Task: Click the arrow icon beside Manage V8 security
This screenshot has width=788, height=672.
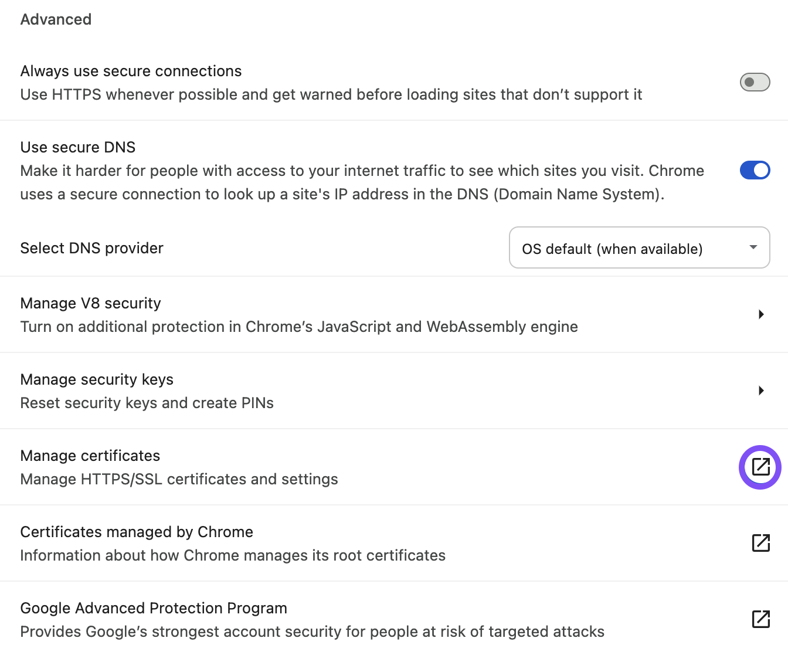Action: coord(762,314)
